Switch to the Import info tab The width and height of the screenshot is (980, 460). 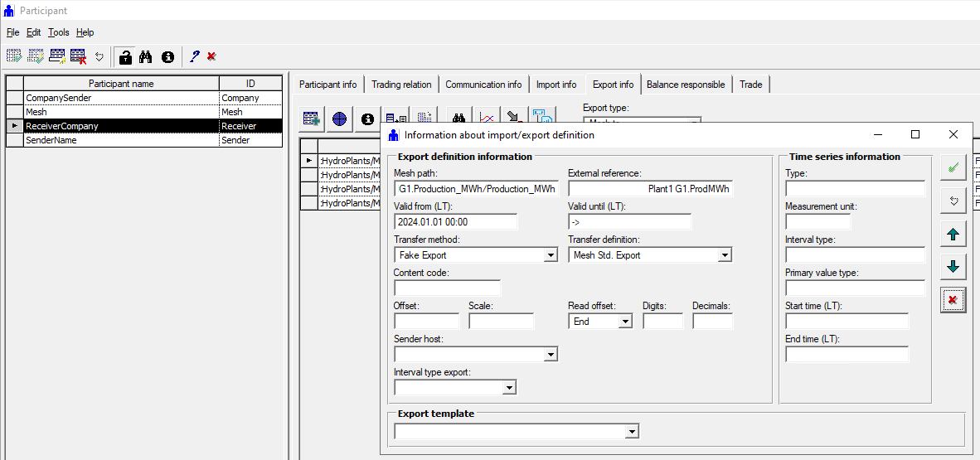point(556,85)
